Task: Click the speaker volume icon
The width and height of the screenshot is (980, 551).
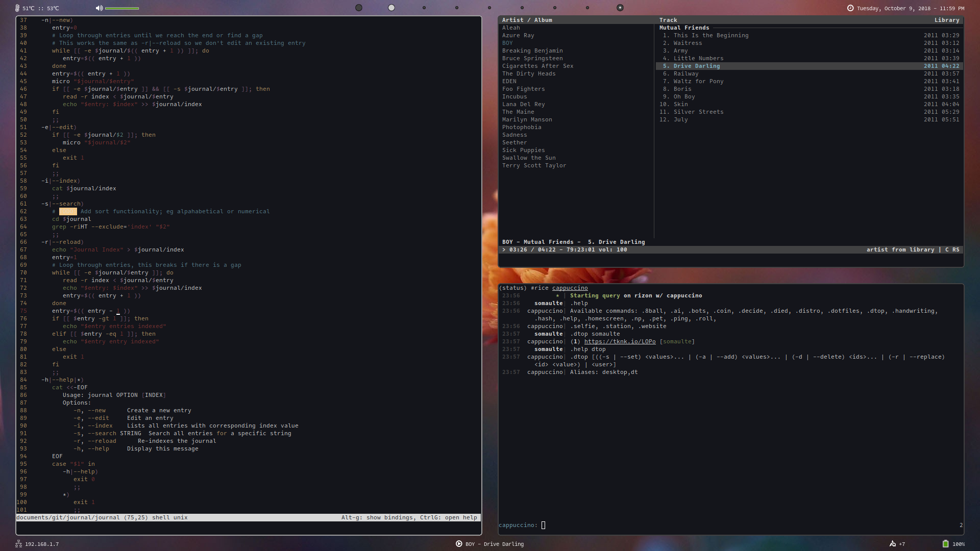Action: coord(99,8)
